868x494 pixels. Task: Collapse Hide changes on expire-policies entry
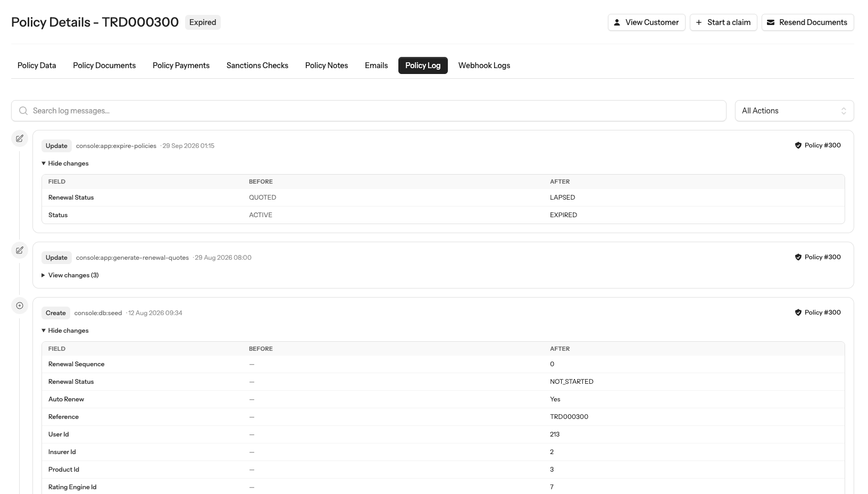tap(65, 163)
